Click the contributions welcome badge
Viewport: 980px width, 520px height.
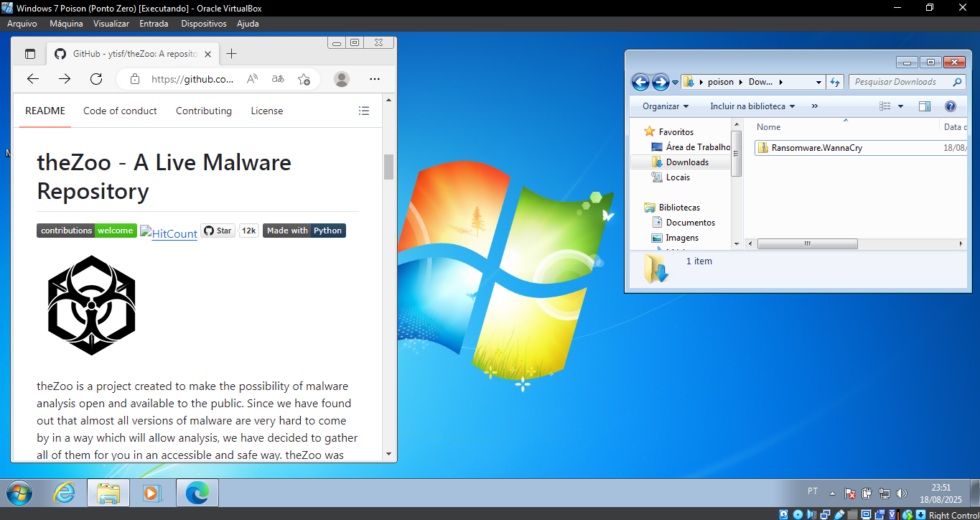(x=87, y=231)
